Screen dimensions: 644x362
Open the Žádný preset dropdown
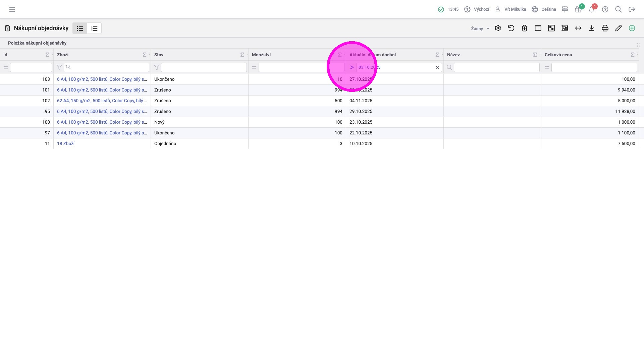point(480,28)
